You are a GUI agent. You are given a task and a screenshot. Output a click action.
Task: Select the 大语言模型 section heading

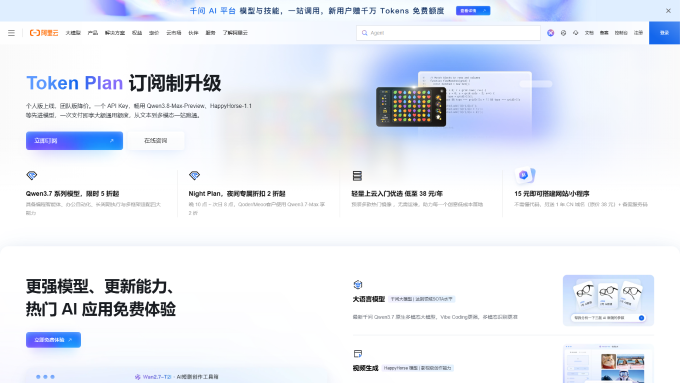[369, 299]
